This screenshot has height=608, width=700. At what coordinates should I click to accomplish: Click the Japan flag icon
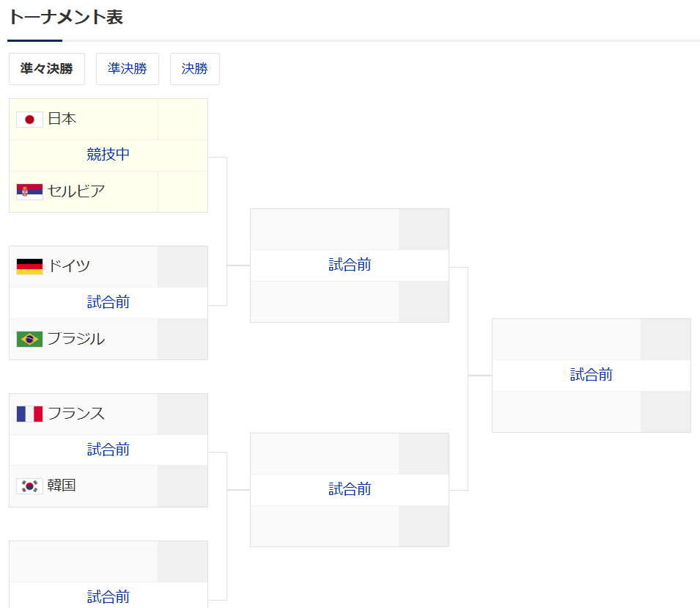[x=29, y=120]
